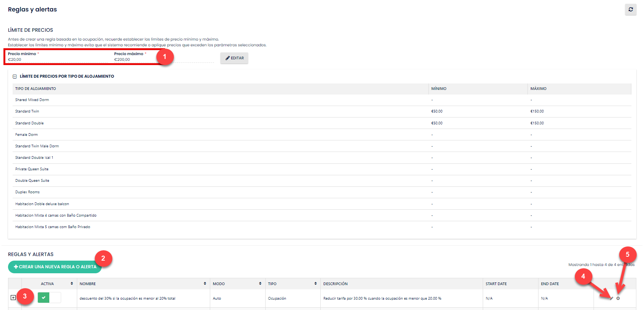This screenshot has width=644, height=310.
Task: Click the refresh icon at top right
Action: 631,10
